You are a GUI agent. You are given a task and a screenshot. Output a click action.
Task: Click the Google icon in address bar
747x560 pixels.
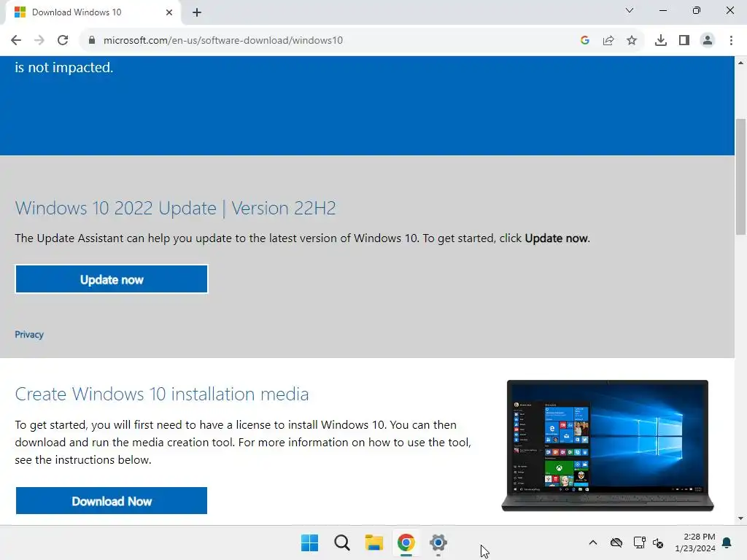coord(585,40)
